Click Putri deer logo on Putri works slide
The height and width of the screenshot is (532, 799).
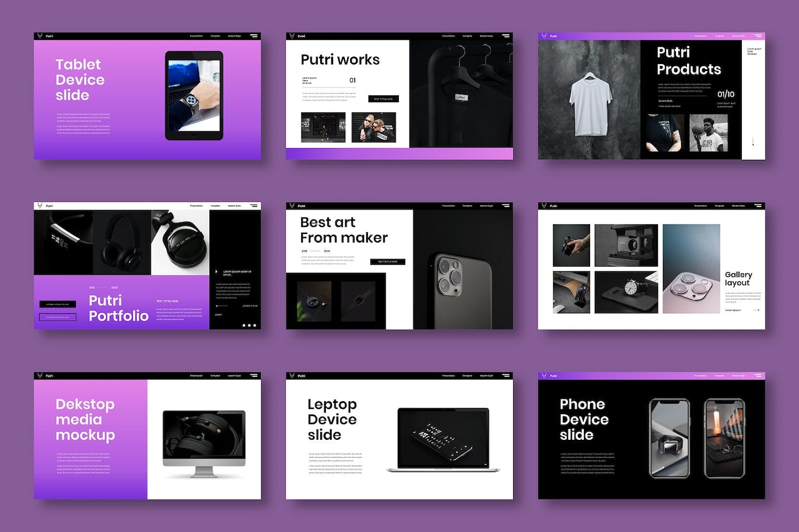(292, 36)
